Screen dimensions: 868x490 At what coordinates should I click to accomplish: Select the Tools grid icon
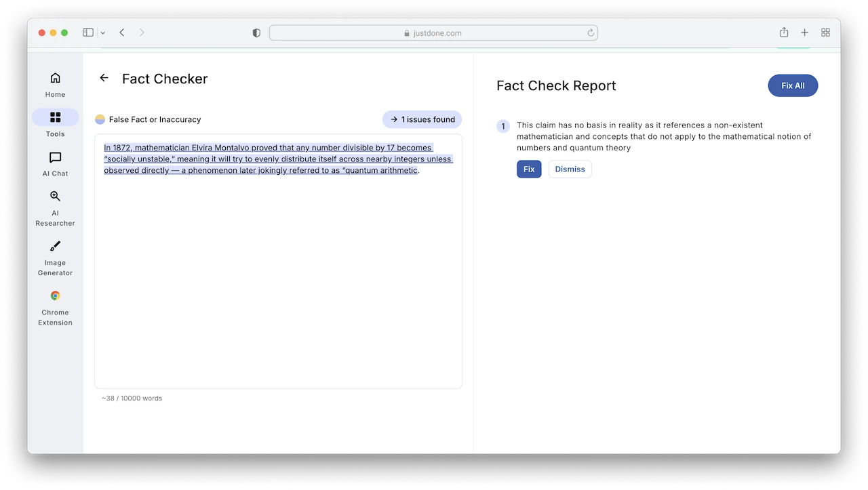click(55, 117)
